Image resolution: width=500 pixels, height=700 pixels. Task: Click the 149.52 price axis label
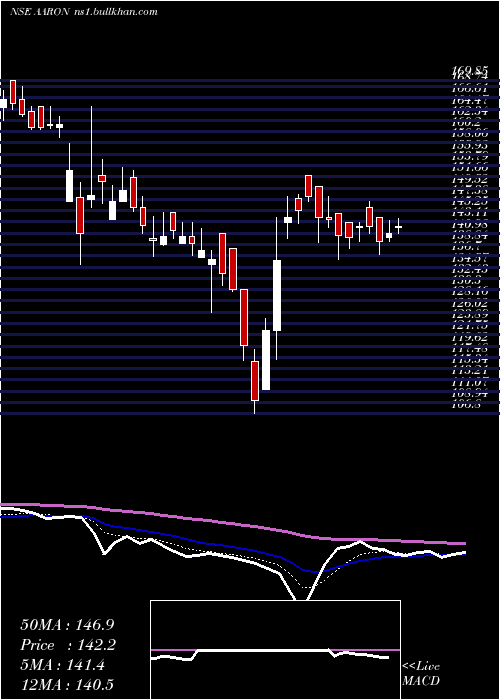[x=470, y=182]
